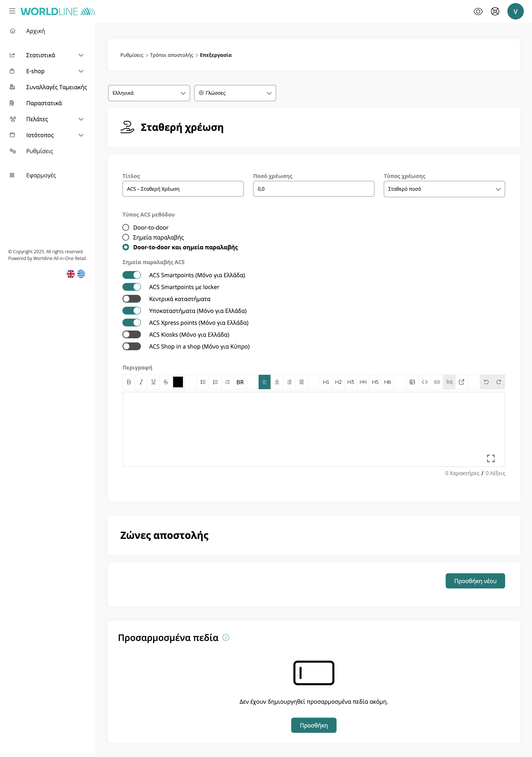Screen dimensions: 532x757
Task: Expand the description editor to fullscreen
Action: click(x=490, y=458)
